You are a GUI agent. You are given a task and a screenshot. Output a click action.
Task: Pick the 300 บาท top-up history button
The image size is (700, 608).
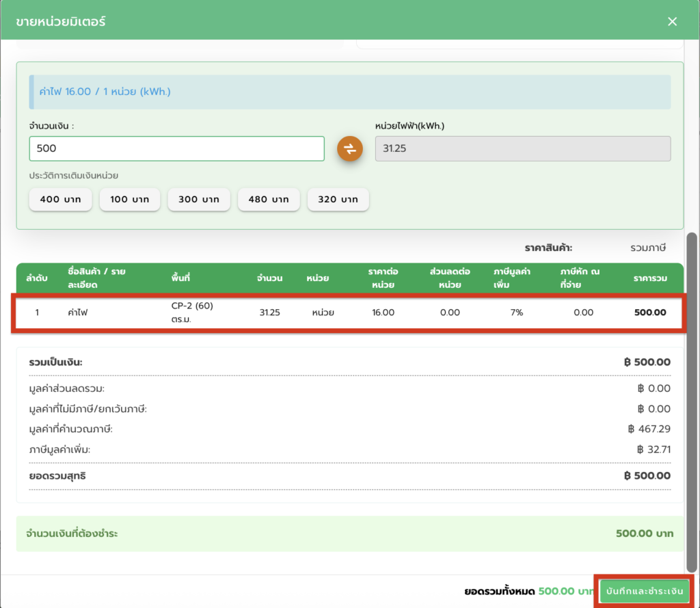(x=199, y=200)
